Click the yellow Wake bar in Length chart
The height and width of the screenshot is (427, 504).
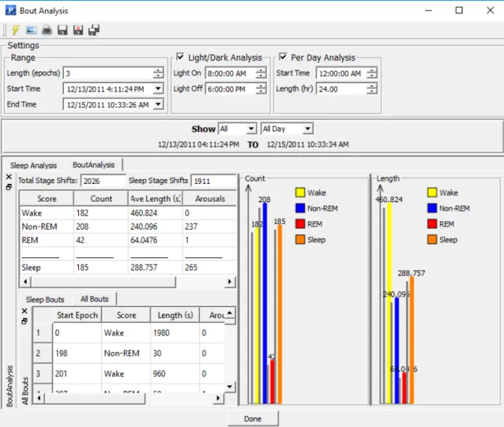click(389, 303)
